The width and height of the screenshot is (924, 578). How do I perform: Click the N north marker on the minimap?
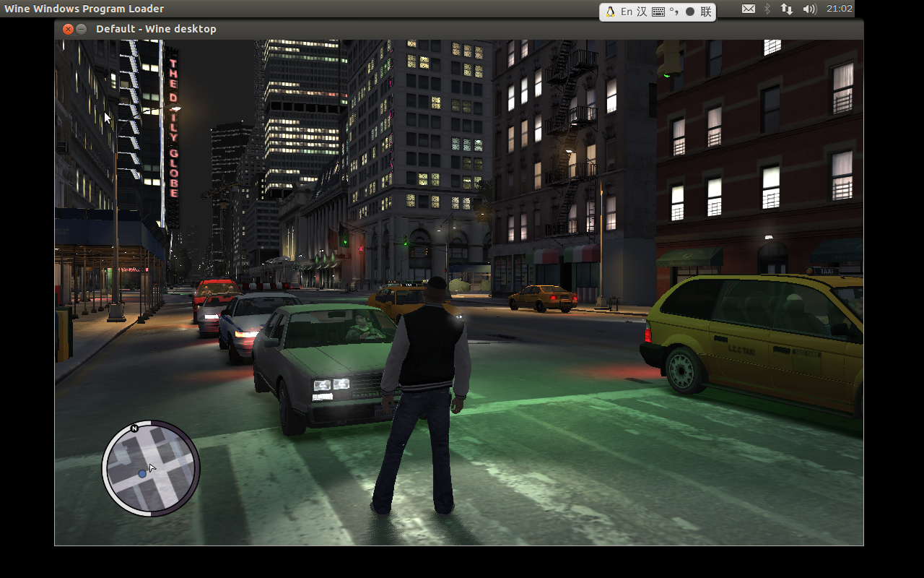134,428
